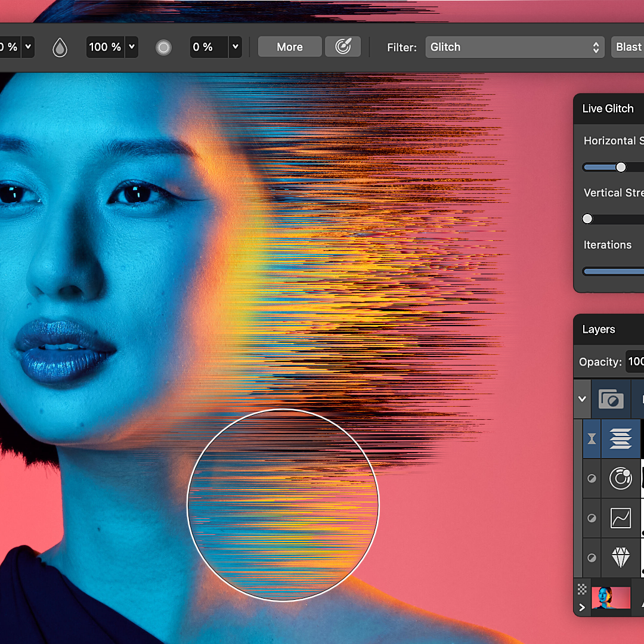Click the flow circle icon in the toolbar
The width and height of the screenshot is (644, 644).
(163, 47)
